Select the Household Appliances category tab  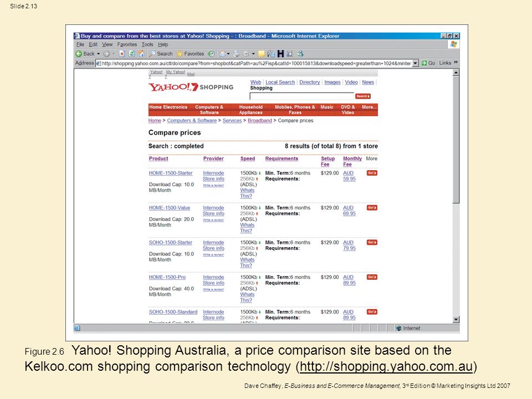[250, 110]
